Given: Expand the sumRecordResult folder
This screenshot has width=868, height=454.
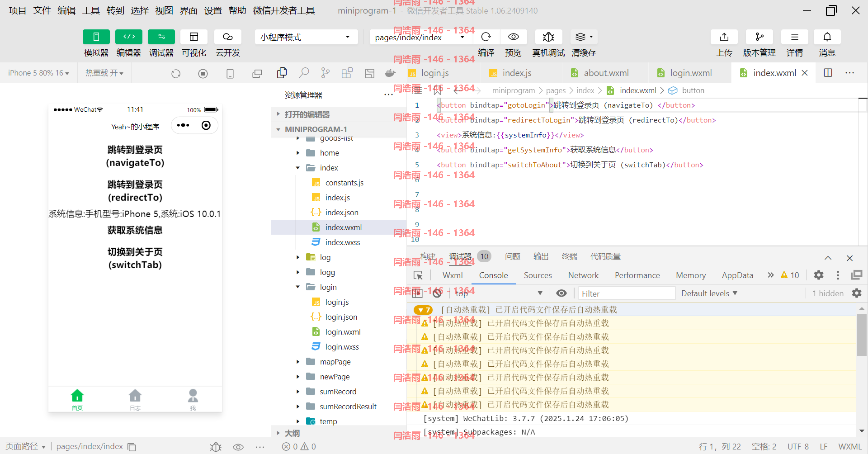Looking at the screenshot, I should click(339, 407).
